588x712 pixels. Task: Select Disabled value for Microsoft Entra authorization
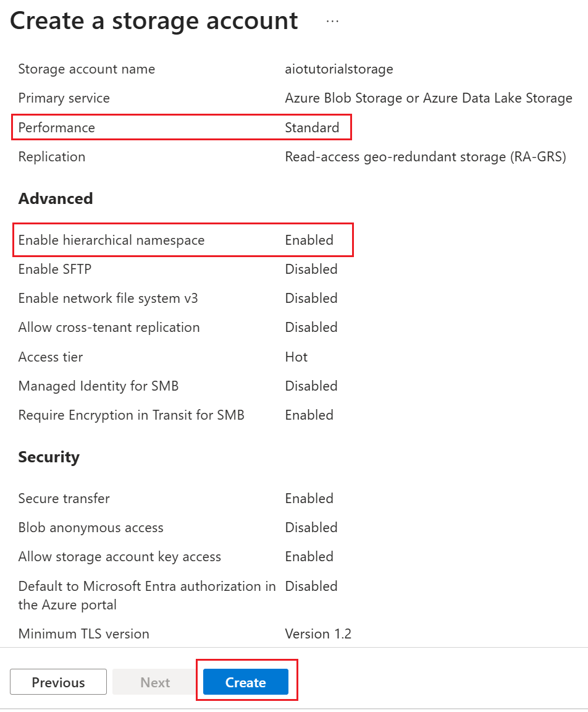click(311, 586)
